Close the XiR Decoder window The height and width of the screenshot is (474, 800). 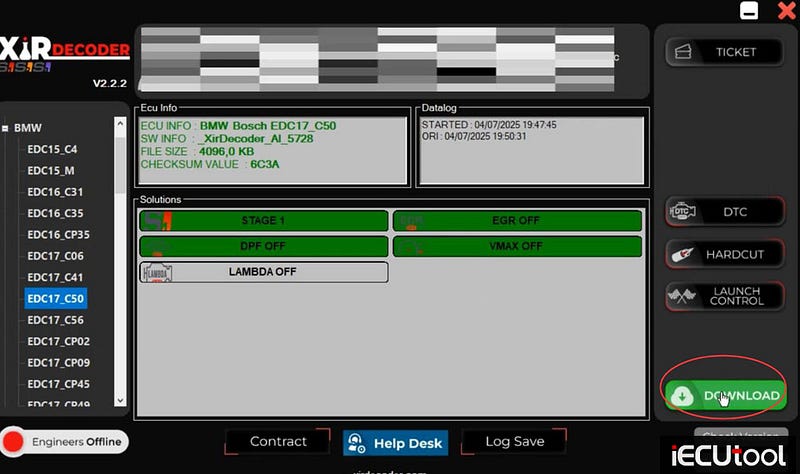pos(786,11)
